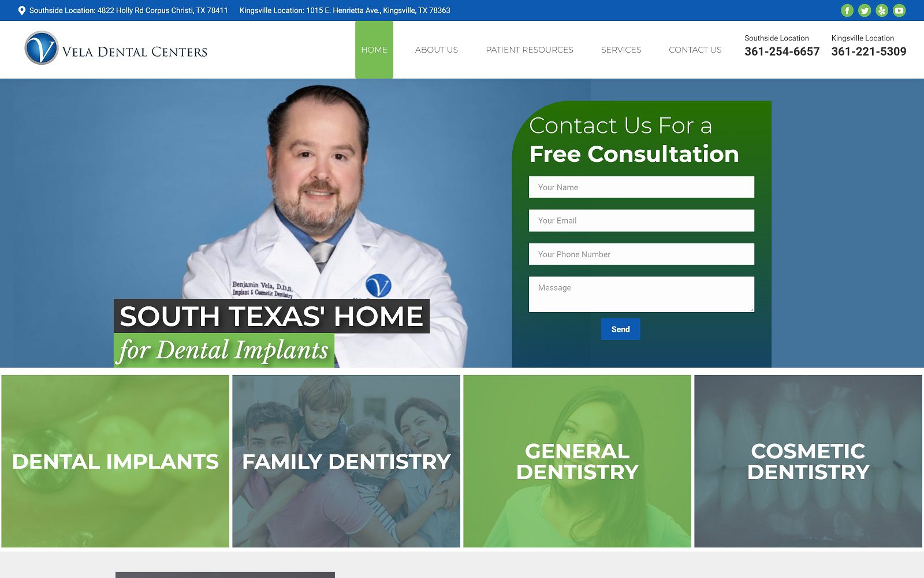
Task: Open the Twitter social icon
Action: click(x=865, y=10)
